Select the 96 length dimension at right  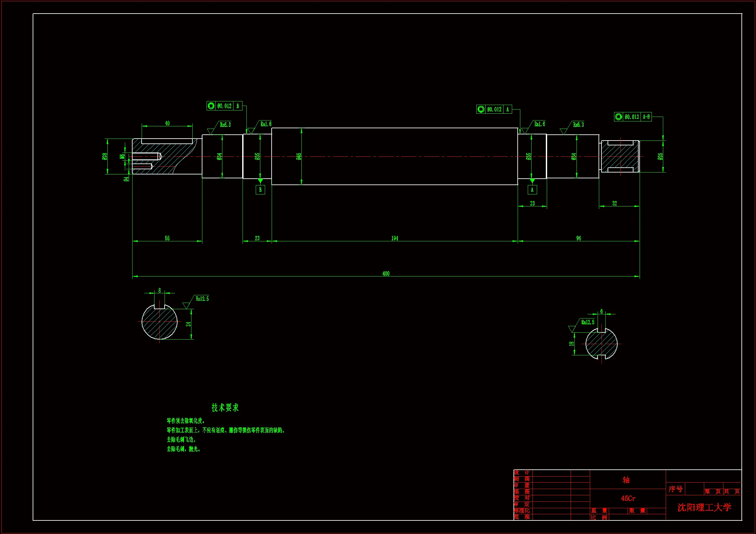point(578,238)
